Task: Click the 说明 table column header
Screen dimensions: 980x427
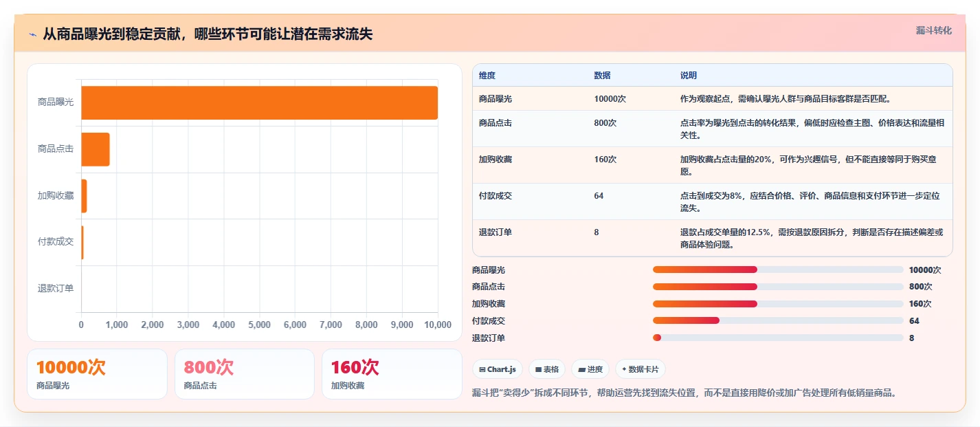Action: point(689,76)
